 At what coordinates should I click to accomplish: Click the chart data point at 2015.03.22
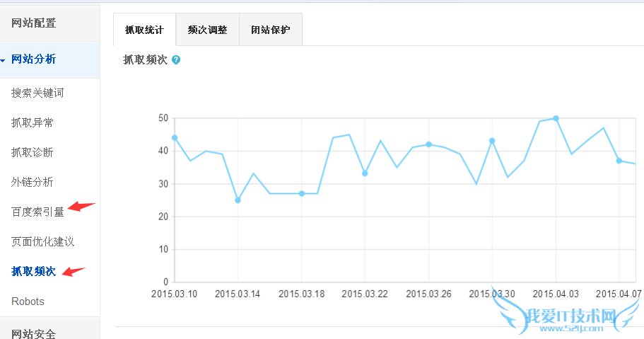[365, 173]
